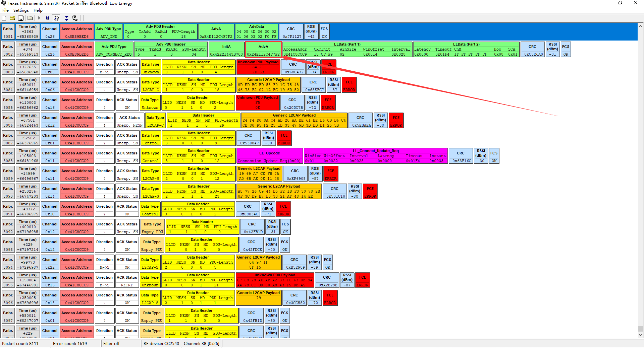
Task: Pause the packet capture
Action: pos(48,18)
